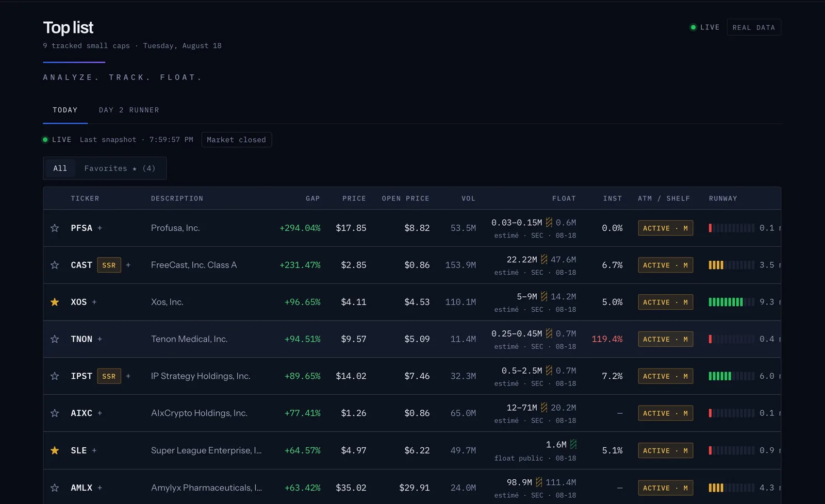This screenshot has width=825, height=504.
Task: Favorite the CAST ticker star
Action: [55, 265]
